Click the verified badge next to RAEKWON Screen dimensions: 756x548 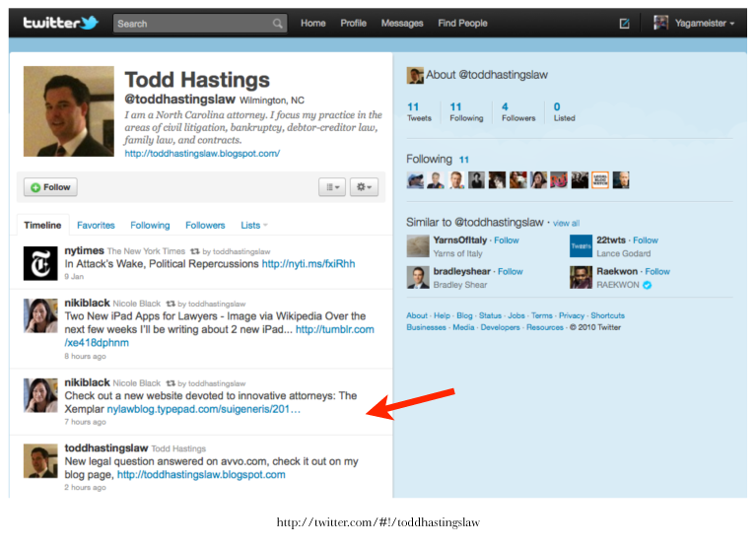point(647,285)
